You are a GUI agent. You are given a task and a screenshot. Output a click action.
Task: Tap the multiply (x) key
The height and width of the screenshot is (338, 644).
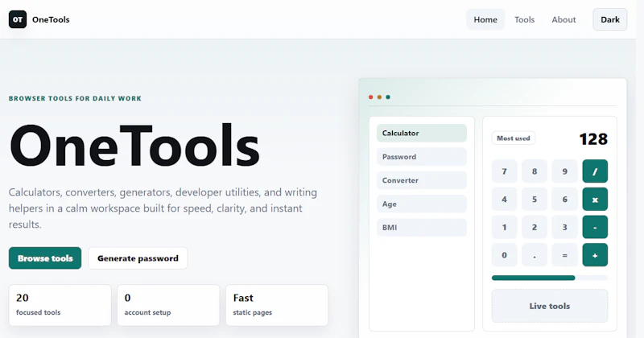point(595,200)
